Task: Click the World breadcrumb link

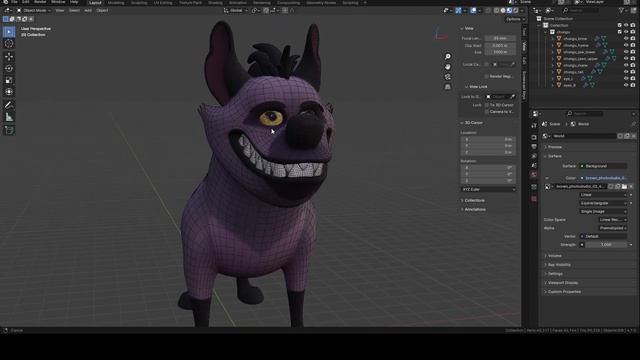Action: click(x=580, y=124)
